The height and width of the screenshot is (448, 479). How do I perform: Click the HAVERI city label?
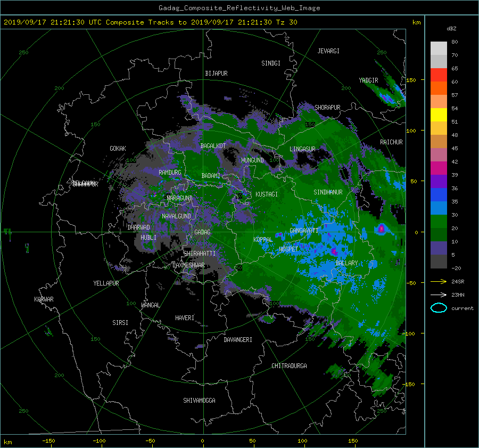click(185, 318)
